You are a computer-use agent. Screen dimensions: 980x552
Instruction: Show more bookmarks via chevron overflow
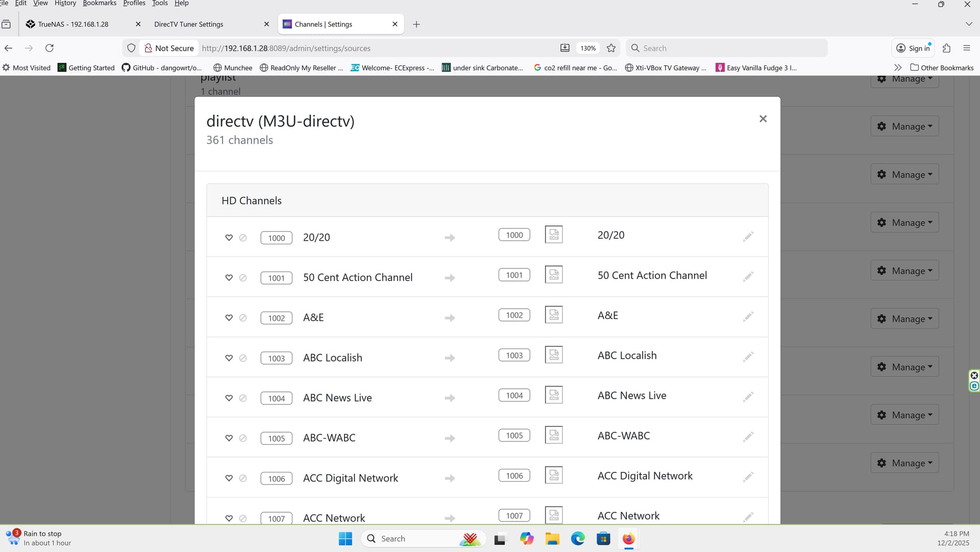898,67
